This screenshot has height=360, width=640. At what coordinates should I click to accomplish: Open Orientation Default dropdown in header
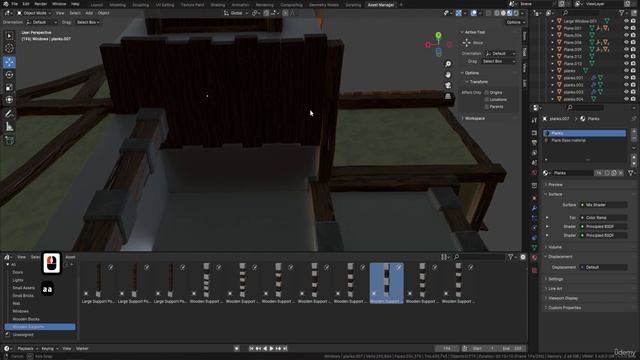coord(41,22)
